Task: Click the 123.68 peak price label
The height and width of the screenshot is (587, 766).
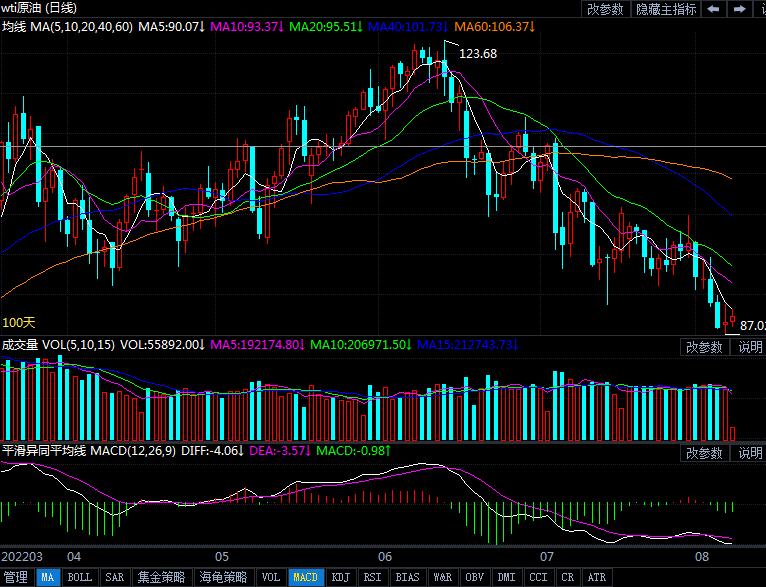Action: [x=478, y=54]
